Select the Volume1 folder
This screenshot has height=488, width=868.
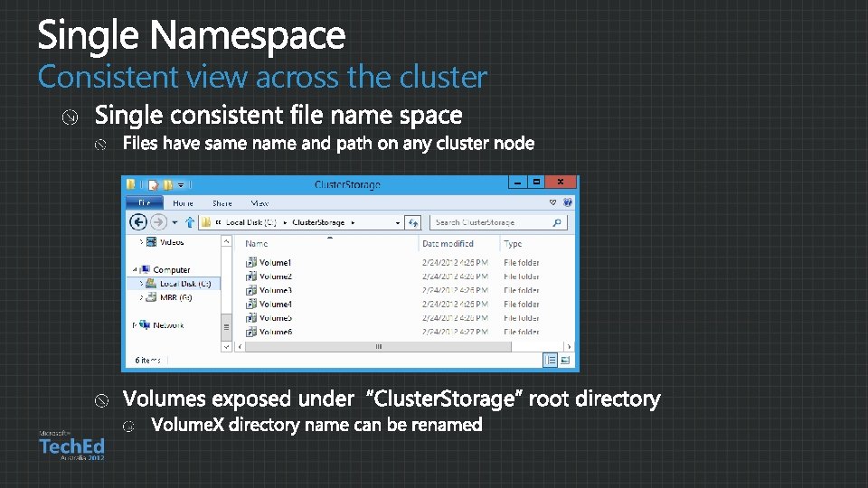point(275,263)
